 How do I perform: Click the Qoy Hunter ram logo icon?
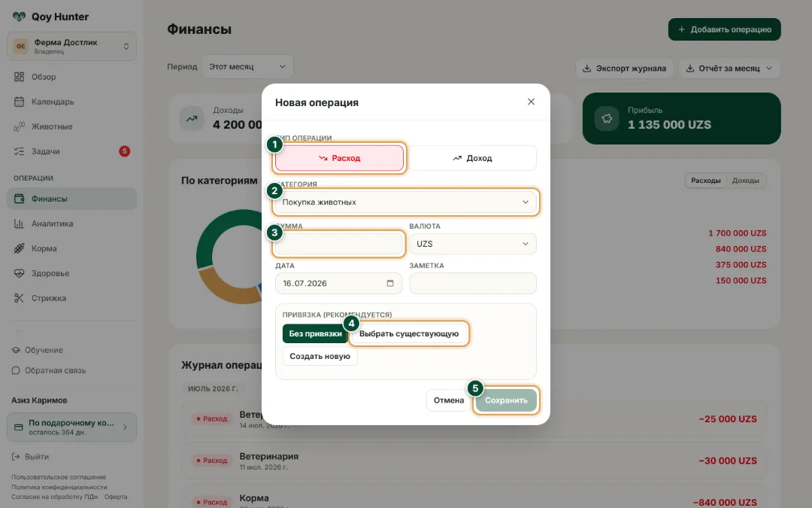click(19, 17)
